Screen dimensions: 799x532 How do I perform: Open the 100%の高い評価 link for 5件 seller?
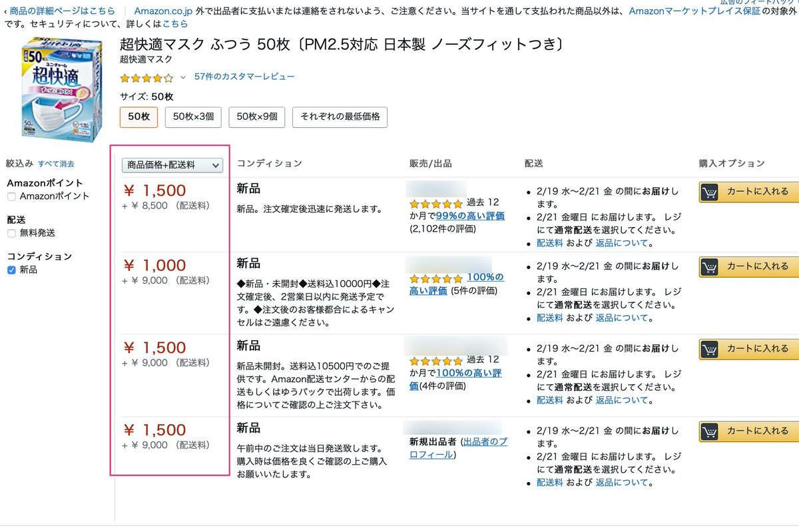pyautogui.click(x=457, y=284)
